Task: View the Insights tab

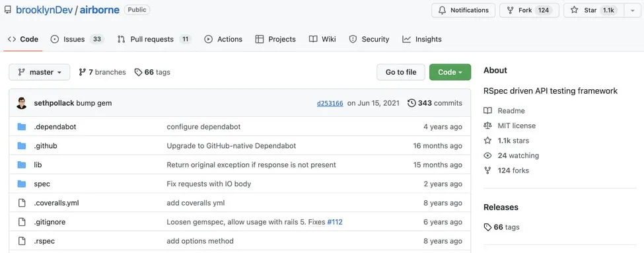Action: pyautogui.click(x=422, y=40)
